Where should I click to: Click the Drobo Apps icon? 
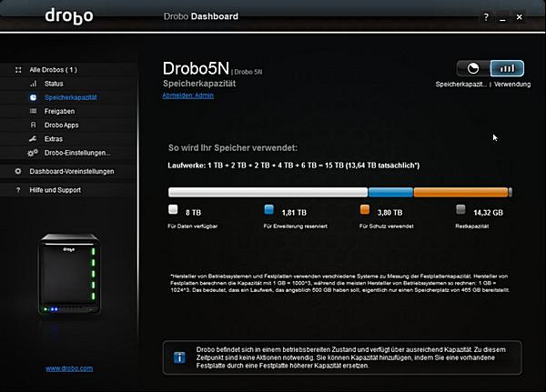coord(33,125)
